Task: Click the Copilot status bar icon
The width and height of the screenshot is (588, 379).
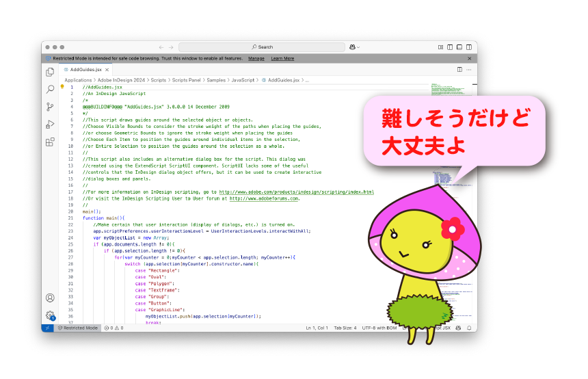Action: click(x=458, y=328)
